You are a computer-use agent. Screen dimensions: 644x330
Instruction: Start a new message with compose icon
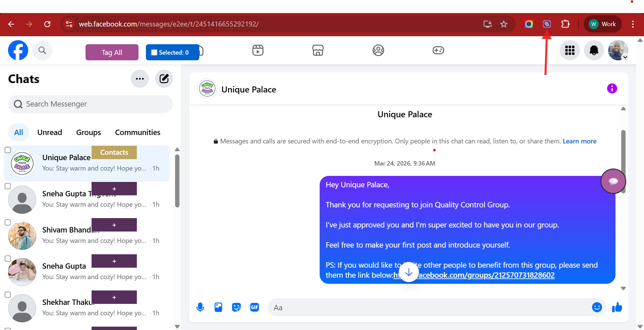[x=164, y=79]
